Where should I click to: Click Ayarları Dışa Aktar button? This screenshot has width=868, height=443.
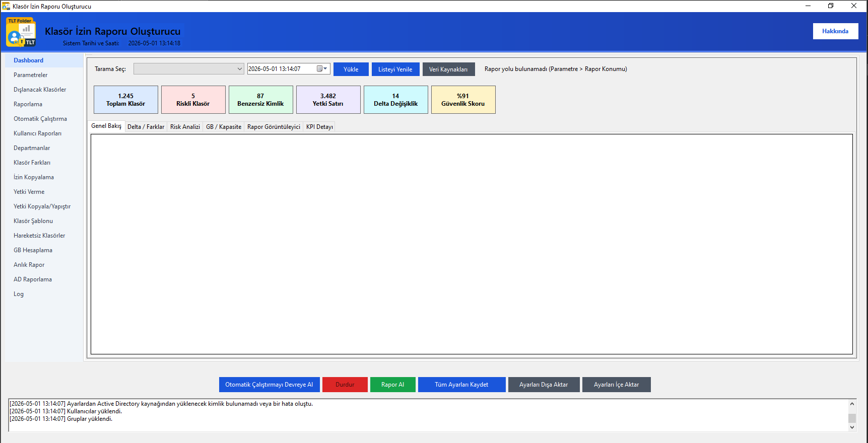point(544,385)
